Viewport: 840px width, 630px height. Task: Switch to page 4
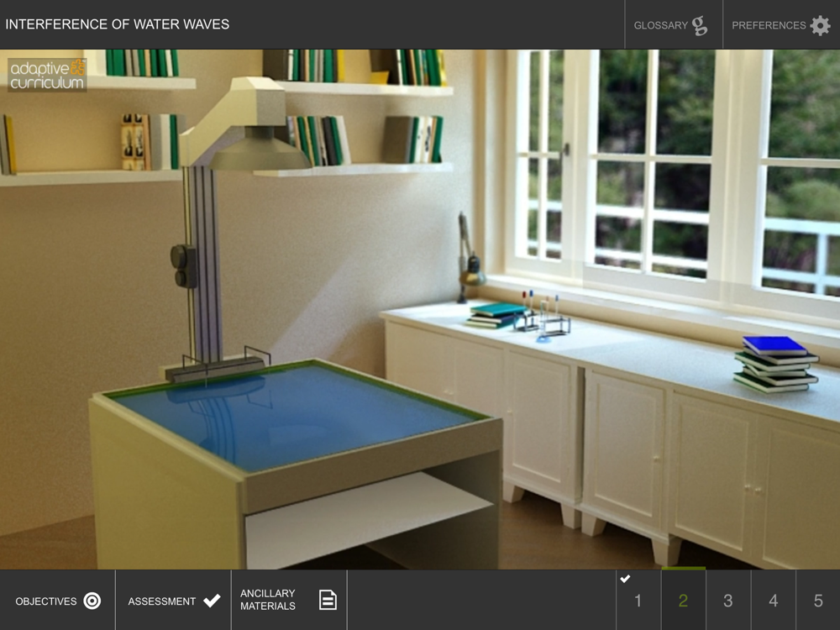773,601
